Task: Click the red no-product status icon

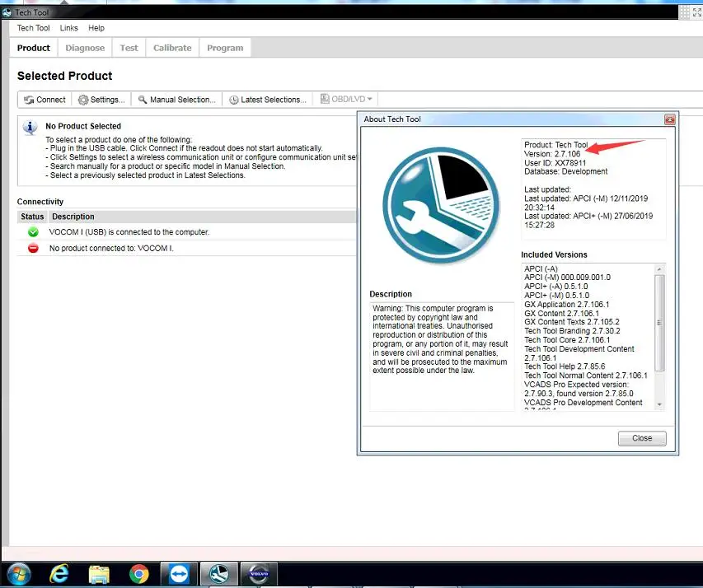Action: 33,248
